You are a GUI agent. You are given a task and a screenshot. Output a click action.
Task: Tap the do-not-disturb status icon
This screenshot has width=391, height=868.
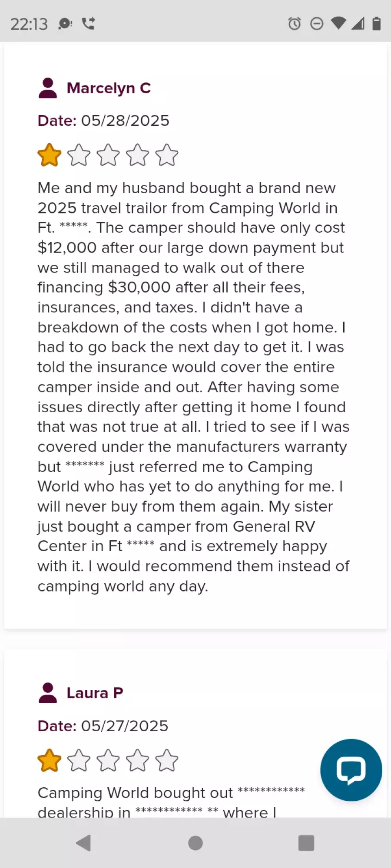(x=317, y=23)
